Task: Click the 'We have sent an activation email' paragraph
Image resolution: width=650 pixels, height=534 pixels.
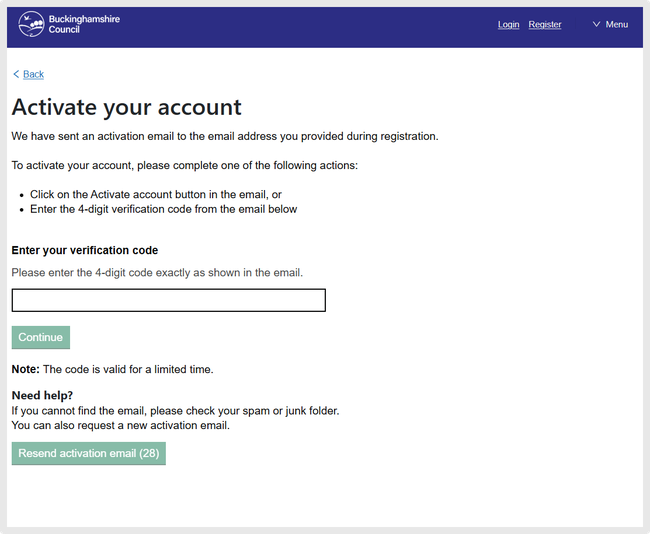Action: tap(225, 136)
